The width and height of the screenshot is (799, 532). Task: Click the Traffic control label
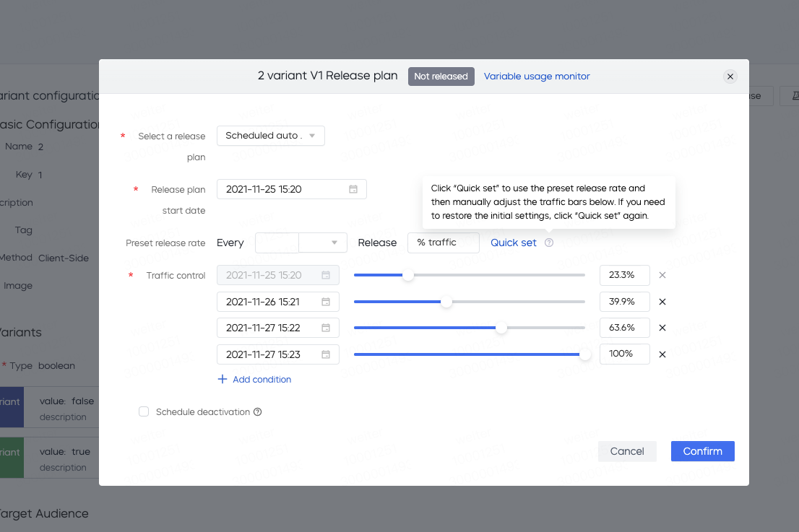[176, 276]
